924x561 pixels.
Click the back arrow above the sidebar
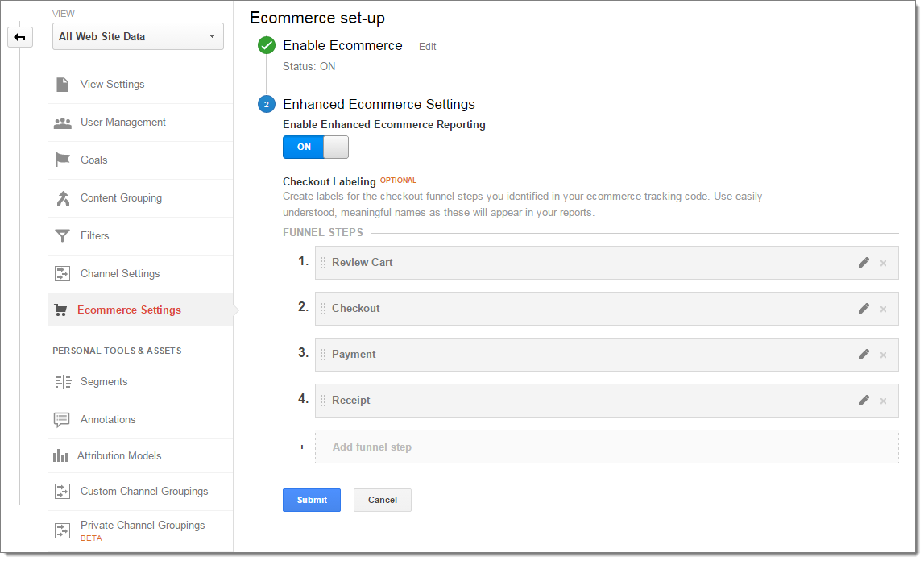(x=20, y=37)
